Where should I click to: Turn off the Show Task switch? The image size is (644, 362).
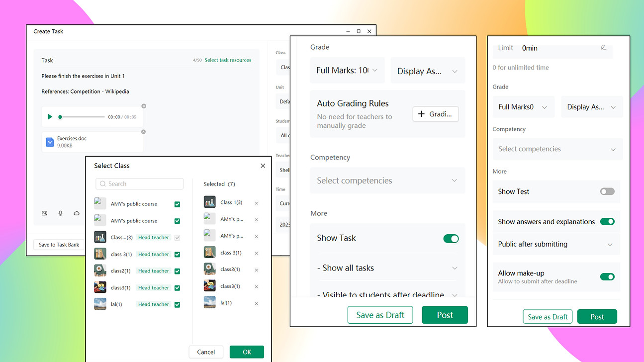tap(451, 239)
